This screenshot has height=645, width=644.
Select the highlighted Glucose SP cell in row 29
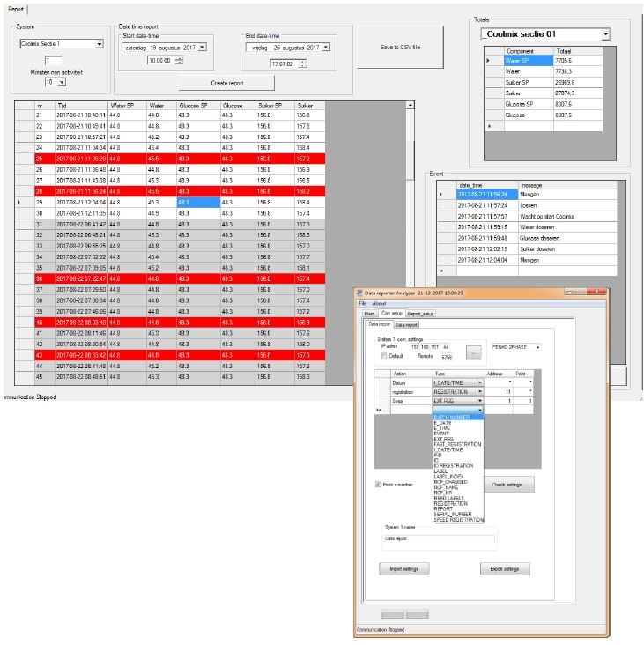click(x=198, y=203)
